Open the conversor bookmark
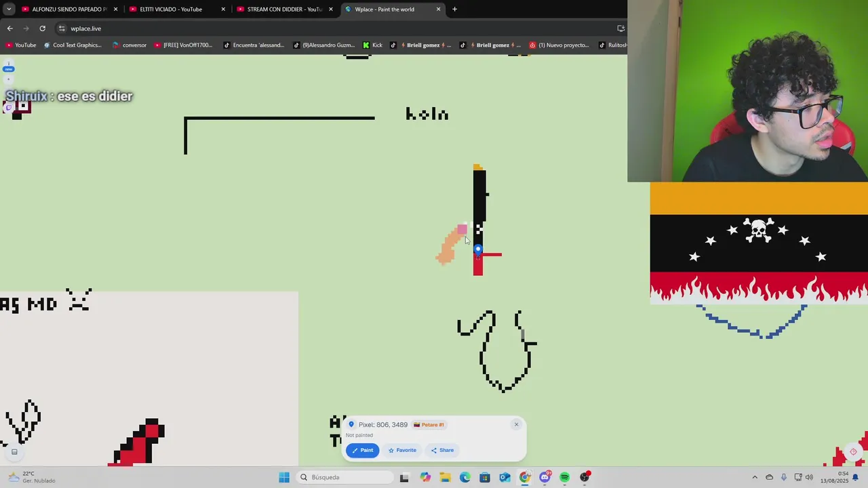Image resolution: width=868 pixels, height=488 pixels. pos(129,45)
